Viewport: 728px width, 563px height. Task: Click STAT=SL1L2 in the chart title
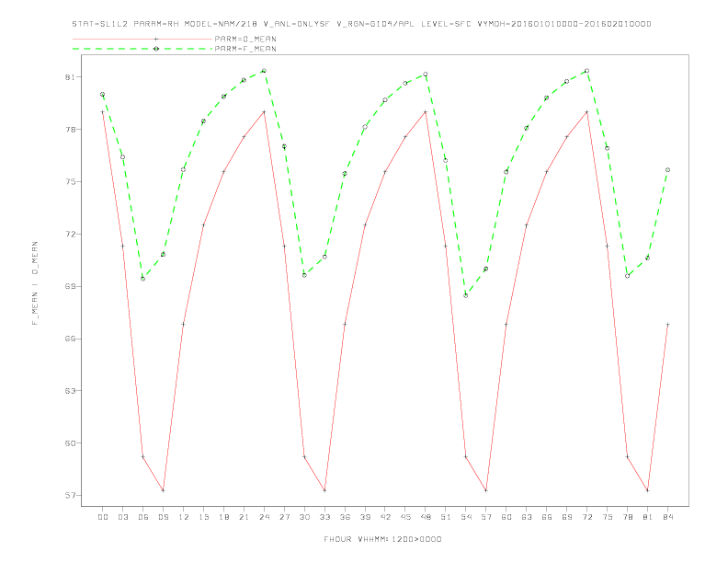click(x=100, y=24)
